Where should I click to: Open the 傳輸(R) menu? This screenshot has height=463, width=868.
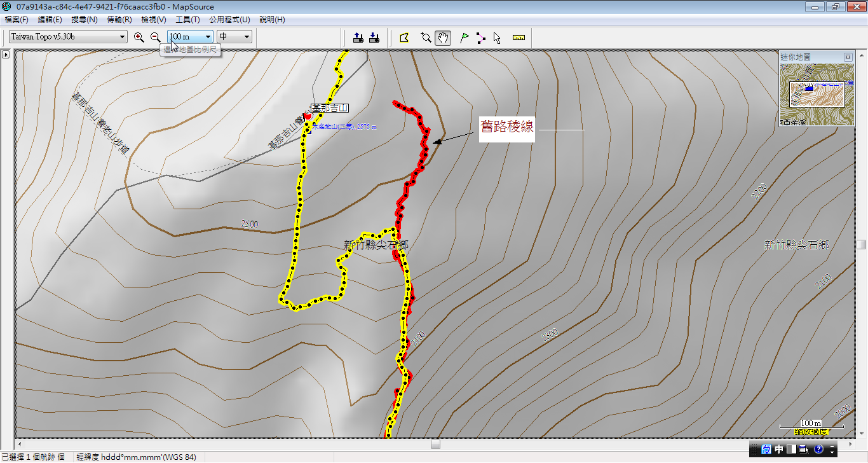[119, 20]
